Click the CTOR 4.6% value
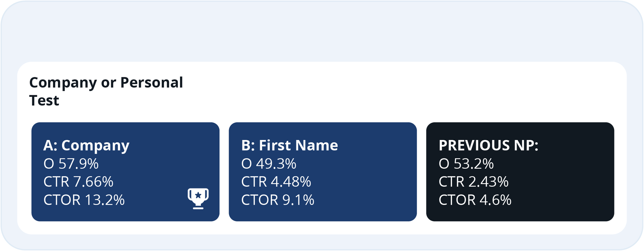Image resolution: width=644 pixels, height=251 pixels. click(475, 200)
